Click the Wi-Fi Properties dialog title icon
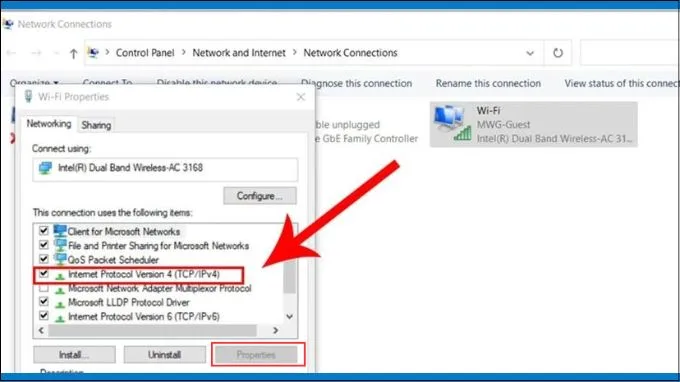Screen dimensions: 680x382 [x=28, y=96]
